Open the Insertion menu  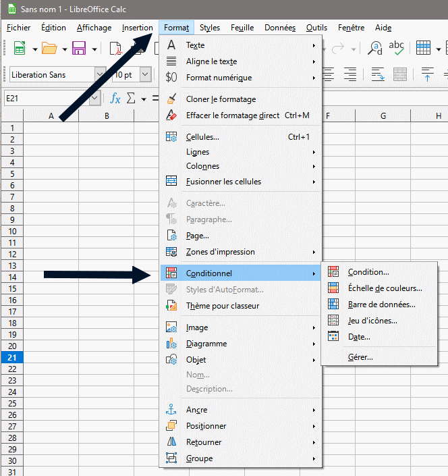137,28
